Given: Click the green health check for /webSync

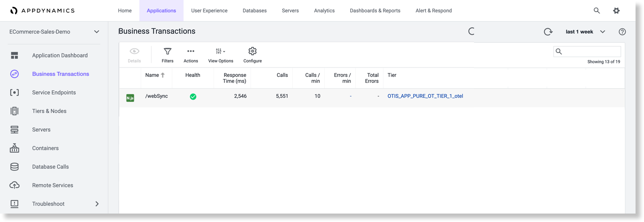Looking at the screenshot, I should (x=193, y=97).
